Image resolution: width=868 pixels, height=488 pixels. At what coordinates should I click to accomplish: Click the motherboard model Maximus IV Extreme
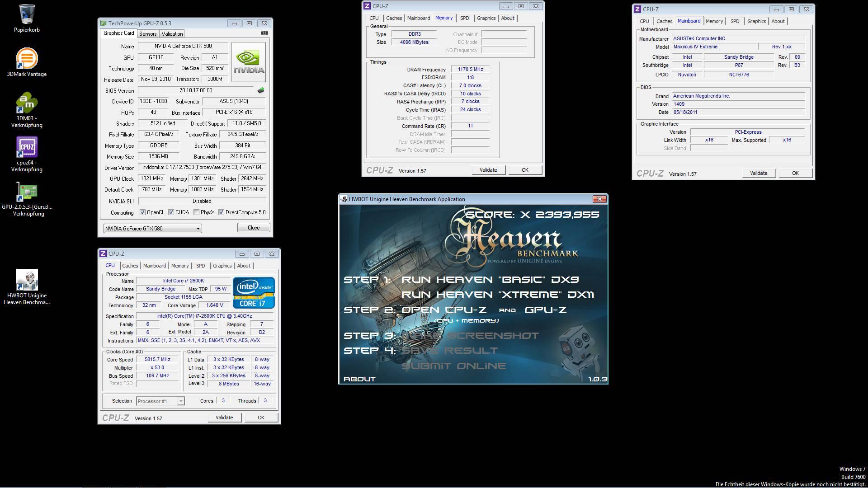pyautogui.click(x=714, y=47)
